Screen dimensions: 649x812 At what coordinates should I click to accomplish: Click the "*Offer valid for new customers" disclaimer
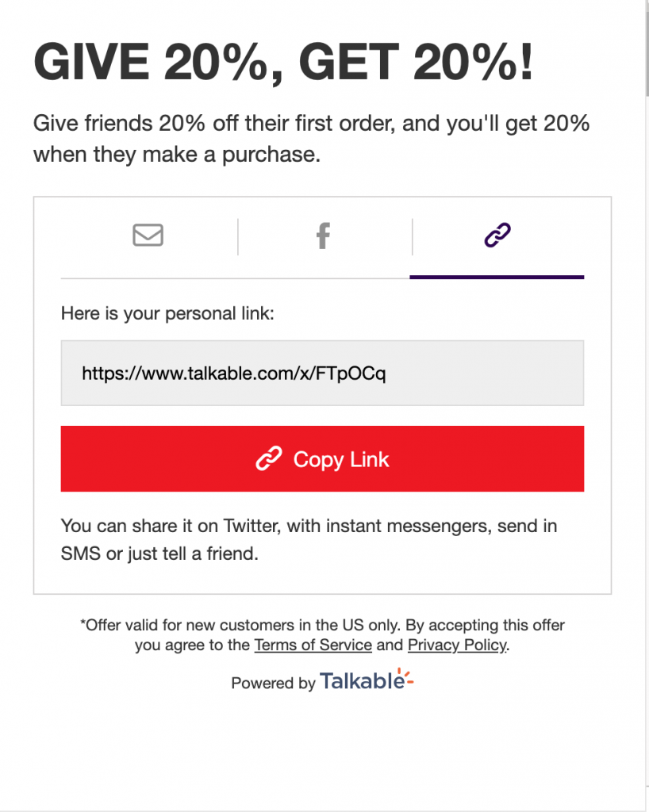(322, 625)
